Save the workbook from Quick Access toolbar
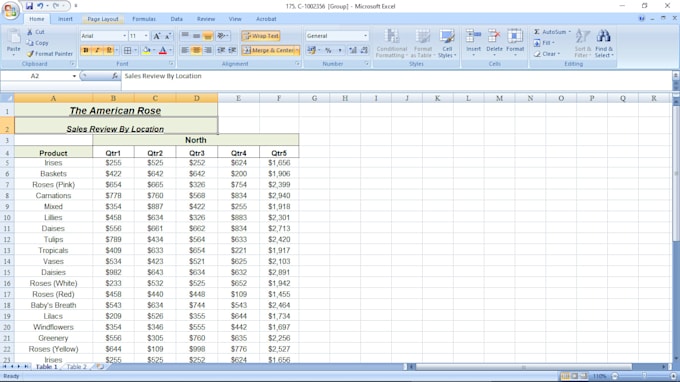Viewport: 680px width, 382px height. [29, 6]
